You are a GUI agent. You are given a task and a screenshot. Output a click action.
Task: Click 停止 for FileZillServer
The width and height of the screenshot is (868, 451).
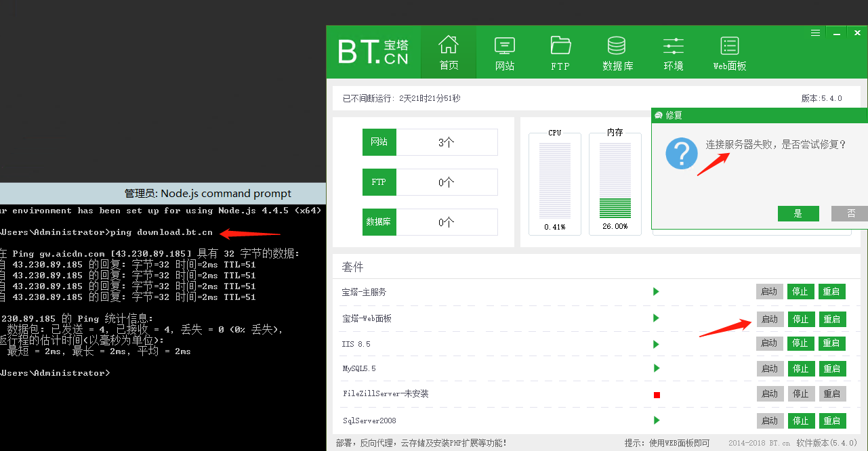tap(801, 393)
